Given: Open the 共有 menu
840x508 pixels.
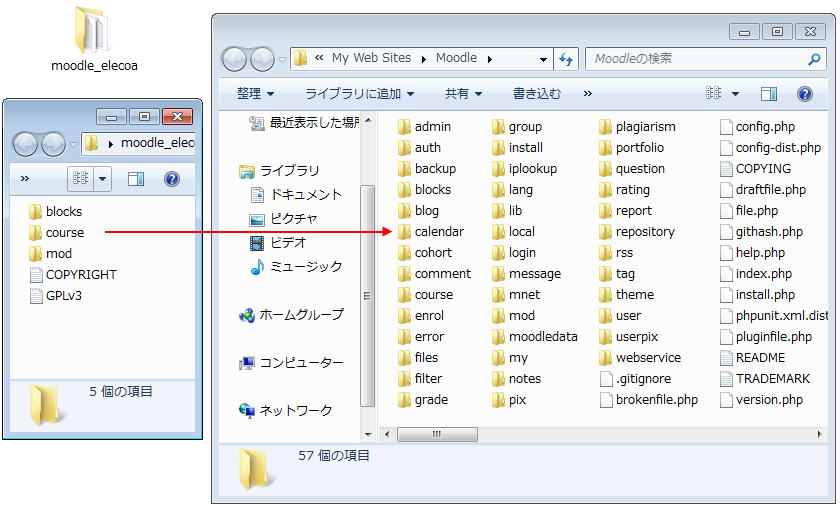Looking at the screenshot, I should (x=463, y=94).
